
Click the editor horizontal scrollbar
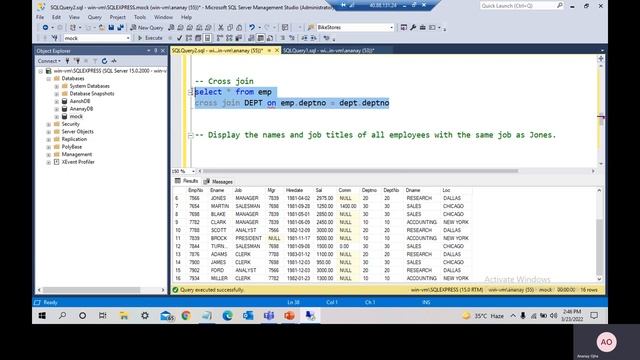click(360, 171)
